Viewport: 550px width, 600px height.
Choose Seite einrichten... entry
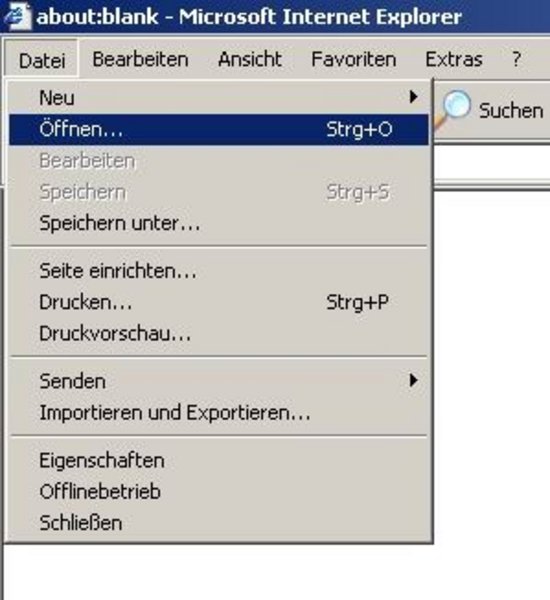[x=219, y=271]
